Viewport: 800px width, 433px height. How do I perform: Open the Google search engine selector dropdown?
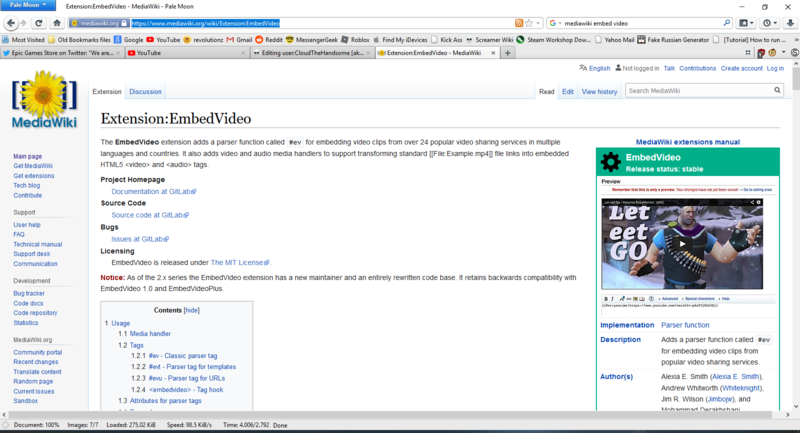pyautogui.click(x=555, y=23)
